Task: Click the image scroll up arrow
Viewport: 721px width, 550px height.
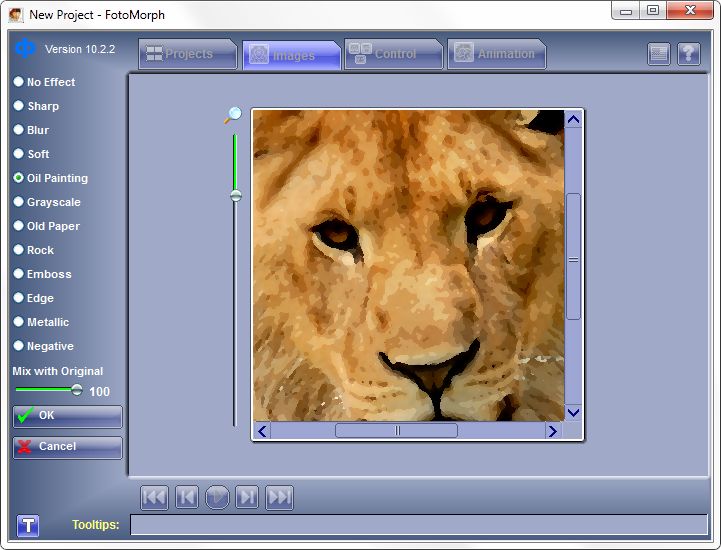Action: click(573, 120)
